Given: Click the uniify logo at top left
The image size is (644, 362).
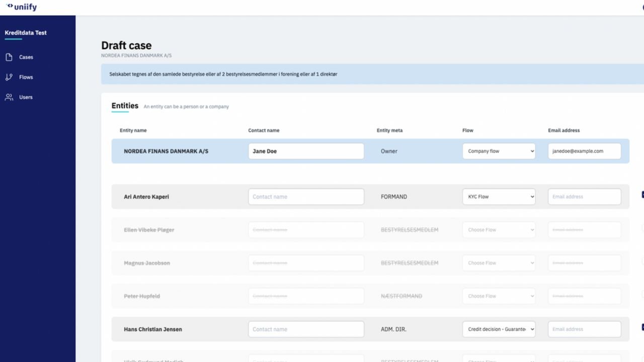Looking at the screenshot, I should point(22,7).
